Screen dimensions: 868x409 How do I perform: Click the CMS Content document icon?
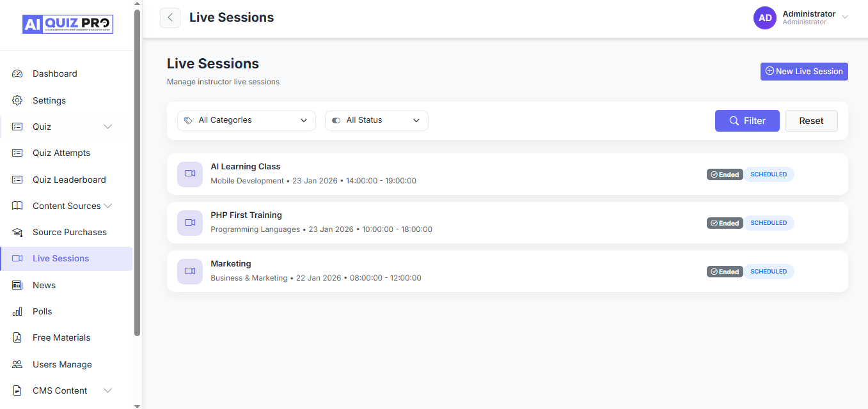tap(17, 390)
